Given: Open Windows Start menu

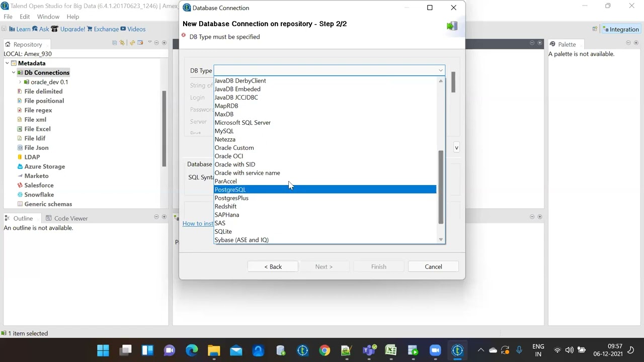Looking at the screenshot, I should coord(103,350).
